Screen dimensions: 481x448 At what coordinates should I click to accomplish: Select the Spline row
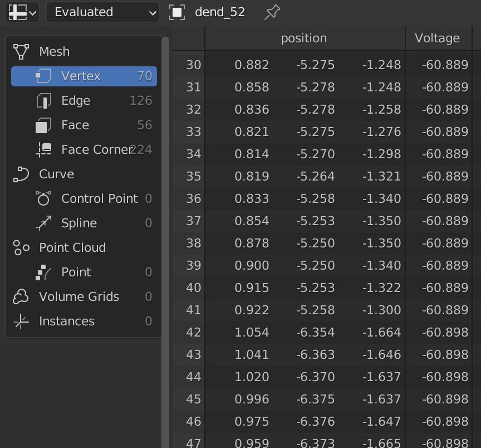pyautogui.click(x=84, y=223)
